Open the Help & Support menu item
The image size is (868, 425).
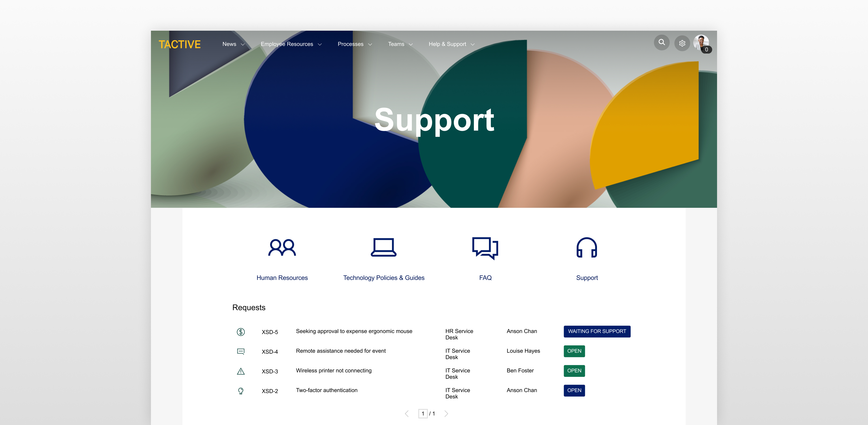pos(447,44)
